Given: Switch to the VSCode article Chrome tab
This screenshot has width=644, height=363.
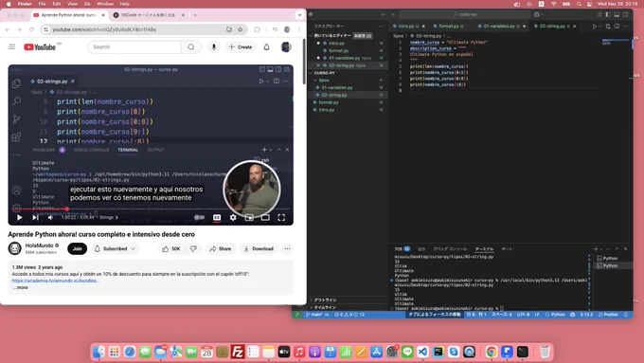Looking at the screenshot, I should (x=148, y=15).
